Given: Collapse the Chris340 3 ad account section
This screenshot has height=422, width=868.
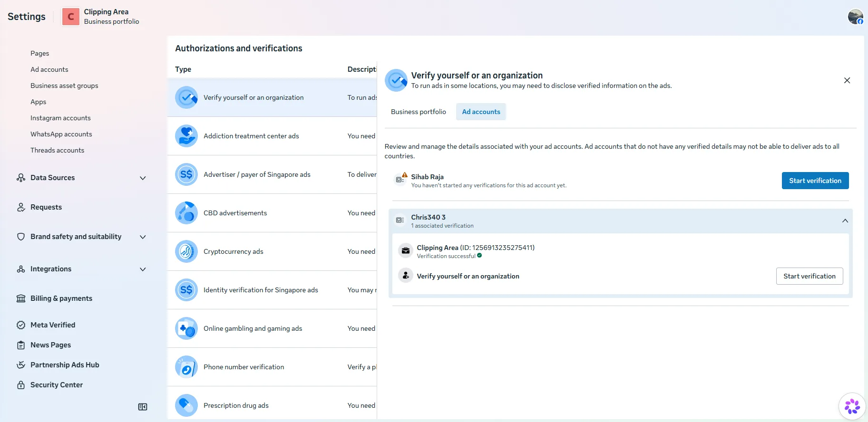Looking at the screenshot, I should coord(845,221).
